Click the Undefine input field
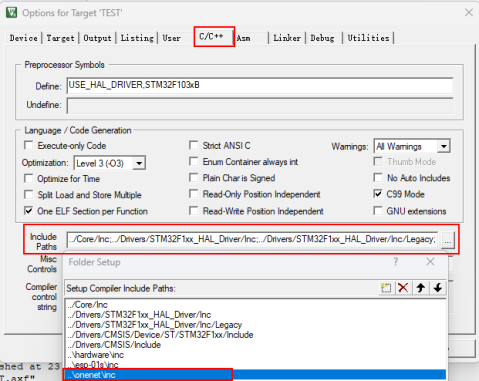Image resolution: width=479 pixels, height=381 pixels. (260, 106)
